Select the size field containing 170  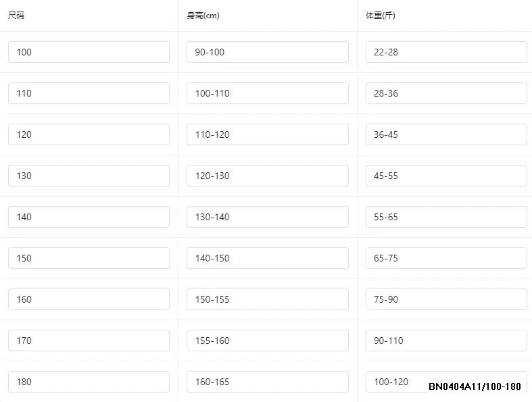(x=89, y=341)
